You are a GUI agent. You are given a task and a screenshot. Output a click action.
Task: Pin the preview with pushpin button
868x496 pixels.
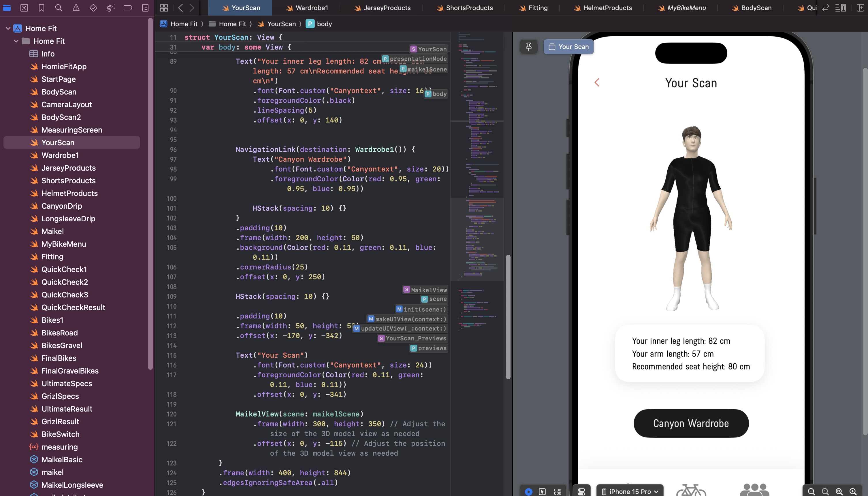point(528,47)
